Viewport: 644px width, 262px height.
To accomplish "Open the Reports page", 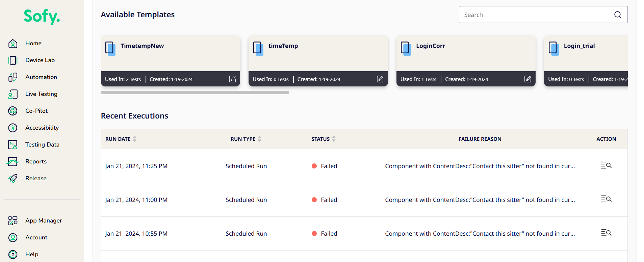I will 36,161.
